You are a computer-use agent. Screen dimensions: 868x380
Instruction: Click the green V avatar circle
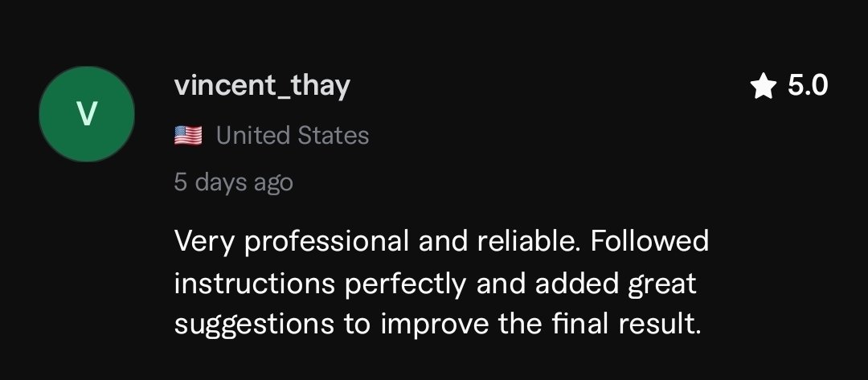point(87,114)
